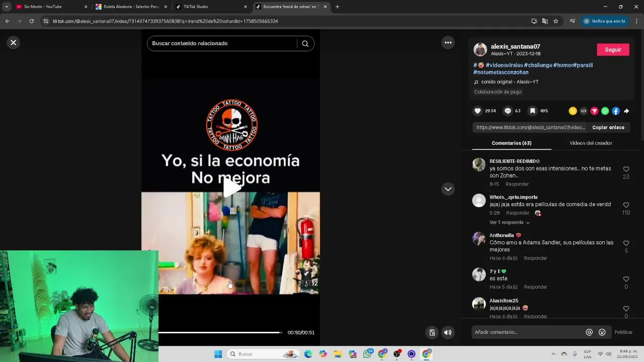Like Whois._.qute.importa's comment heart
The height and width of the screenshot is (362, 644).
tap(626, 205)
